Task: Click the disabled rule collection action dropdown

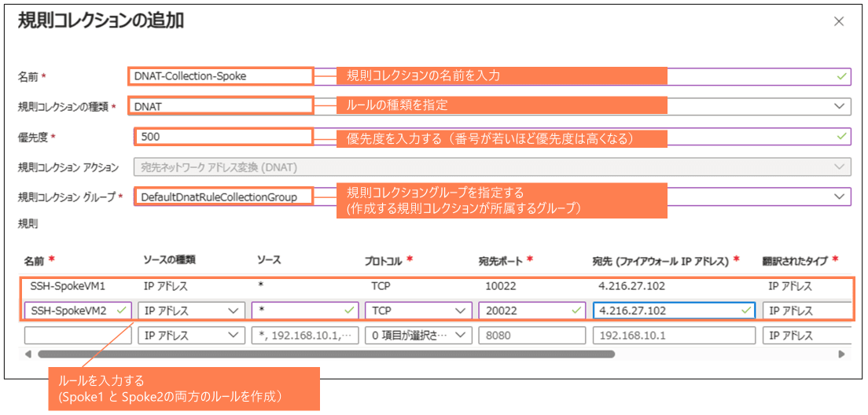Action: click(493, 167)
